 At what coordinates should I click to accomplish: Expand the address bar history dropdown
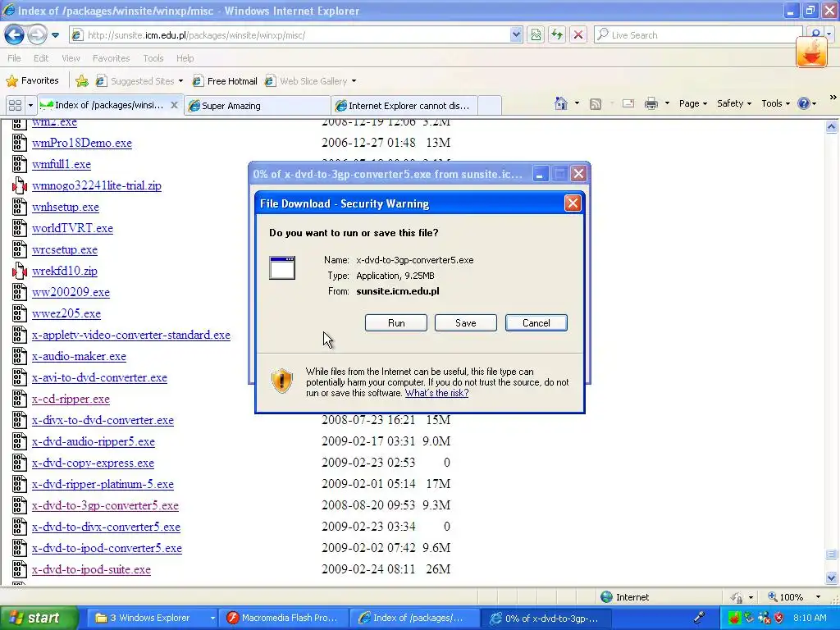click(x=515, y=35)
